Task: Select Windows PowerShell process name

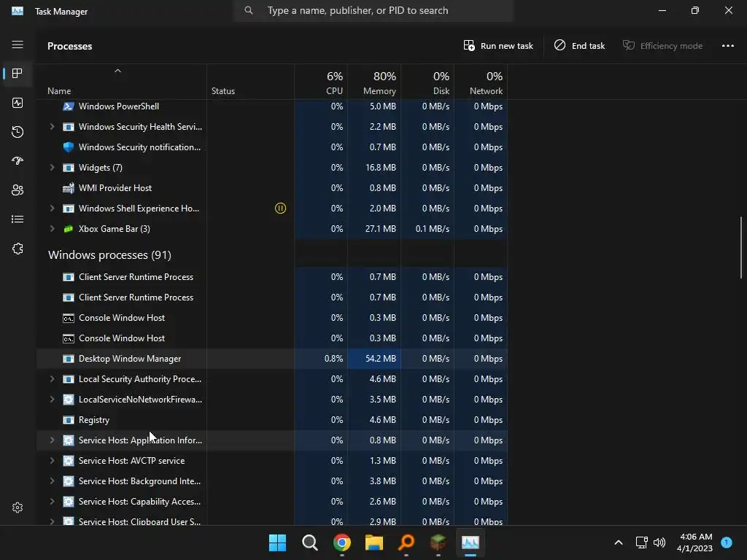Action: point(119,106)
